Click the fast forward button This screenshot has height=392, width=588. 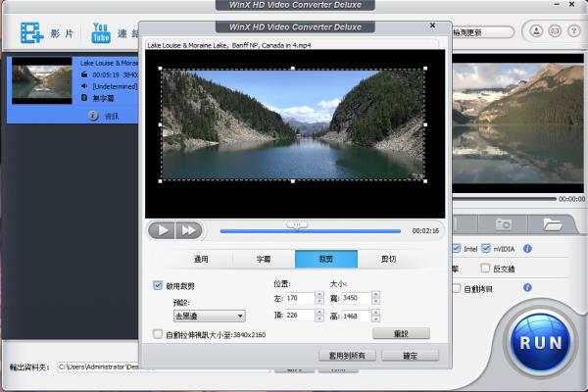pos(188,230)
